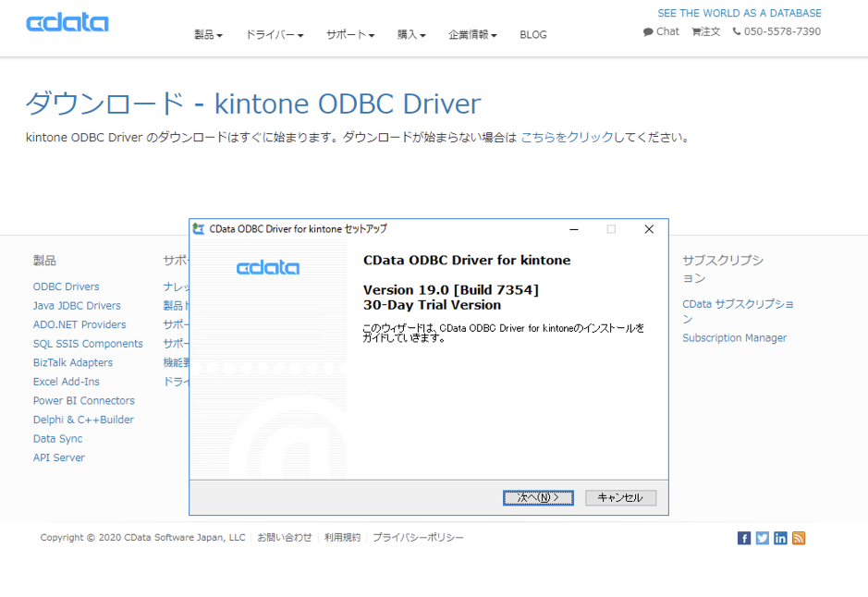Open the 利用規約 footer link

342,537
